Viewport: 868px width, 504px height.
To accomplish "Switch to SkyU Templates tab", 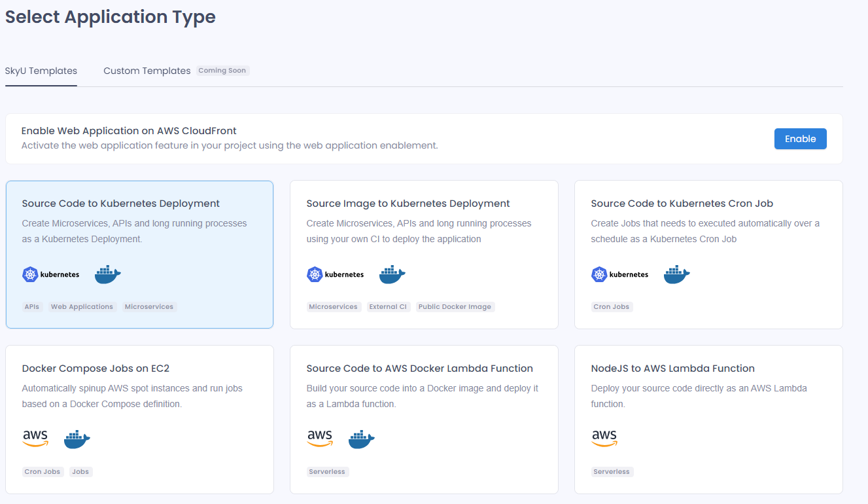I will (x=41, y=71).
